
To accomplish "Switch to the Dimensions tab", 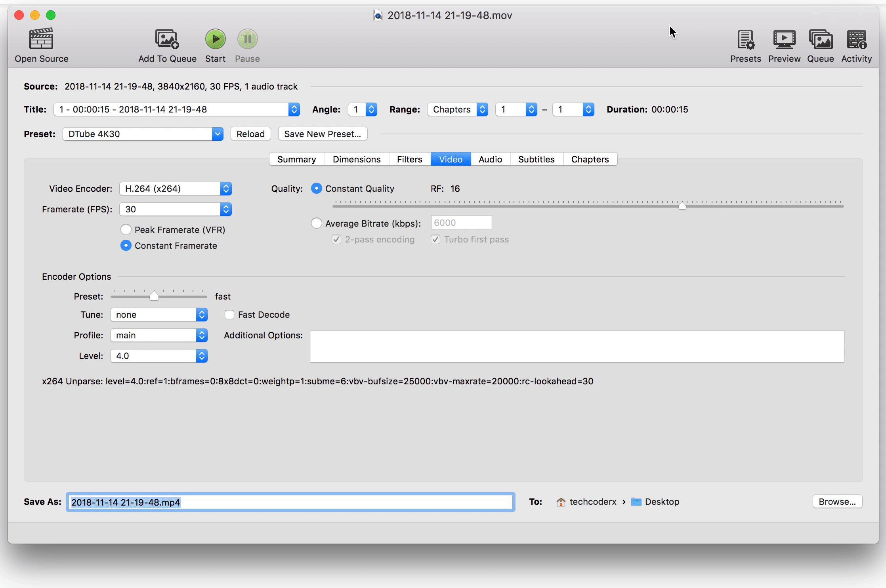I will (356, 159).
